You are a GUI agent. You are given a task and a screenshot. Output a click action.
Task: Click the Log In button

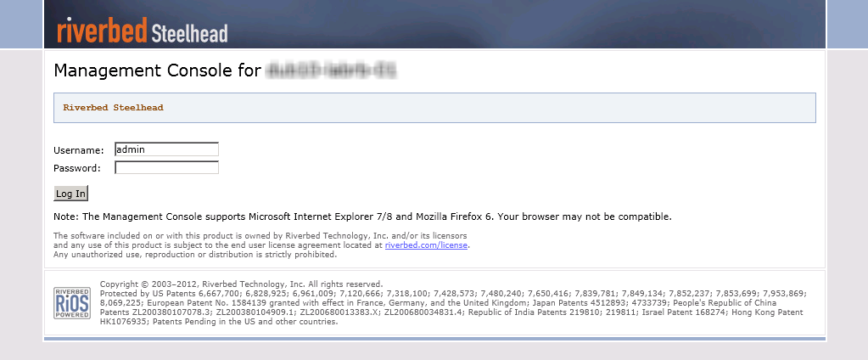click(71, 194)
